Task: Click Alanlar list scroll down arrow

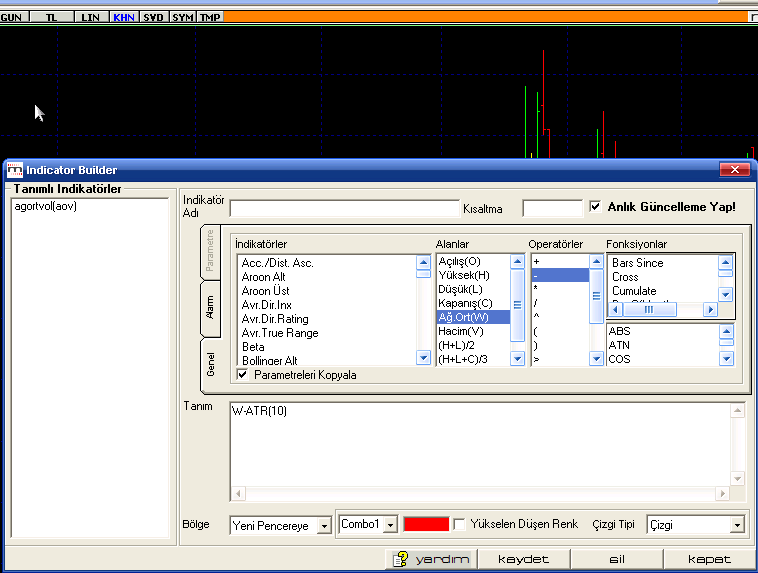Action: click(517, 358)
